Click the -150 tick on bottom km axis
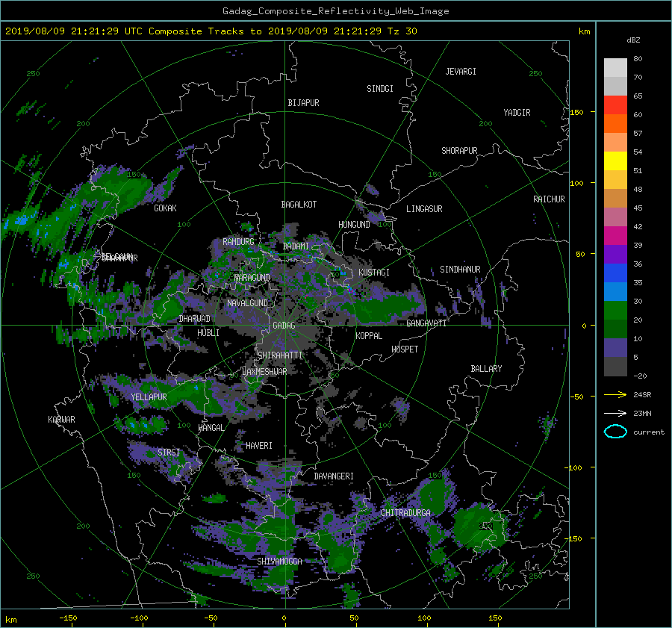 tap(68, 618)
